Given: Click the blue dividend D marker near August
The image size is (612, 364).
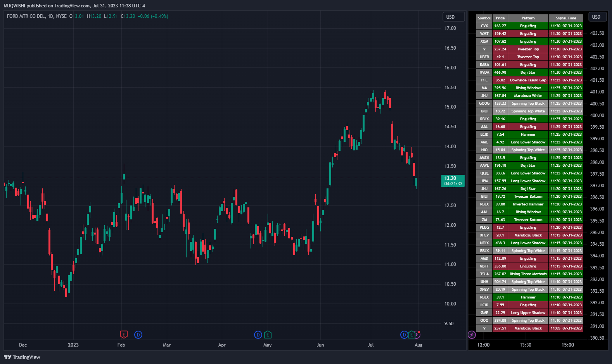Looking at the screenshot, I should (x=404, y=335).
